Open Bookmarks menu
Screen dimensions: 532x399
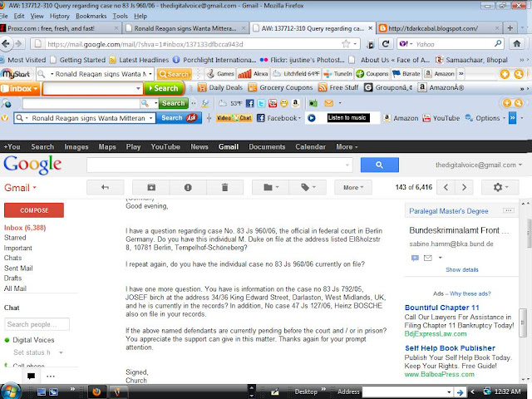click(x=91, y=16)
